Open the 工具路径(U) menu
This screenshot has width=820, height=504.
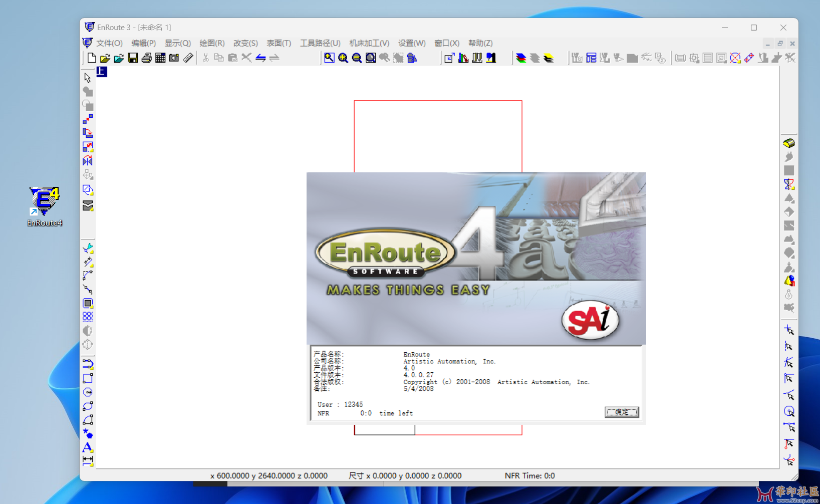click(x=320, y=43)
